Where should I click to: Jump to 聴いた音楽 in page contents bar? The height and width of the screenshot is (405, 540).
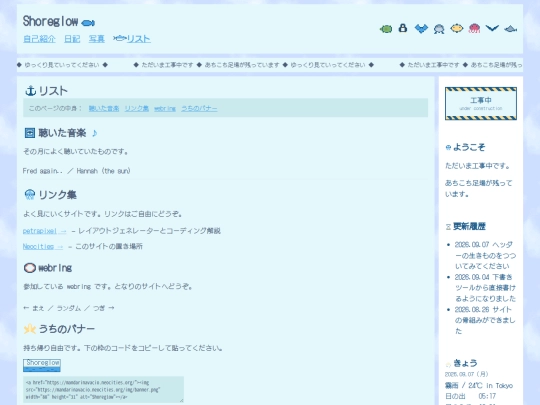[x=104, y=108]
